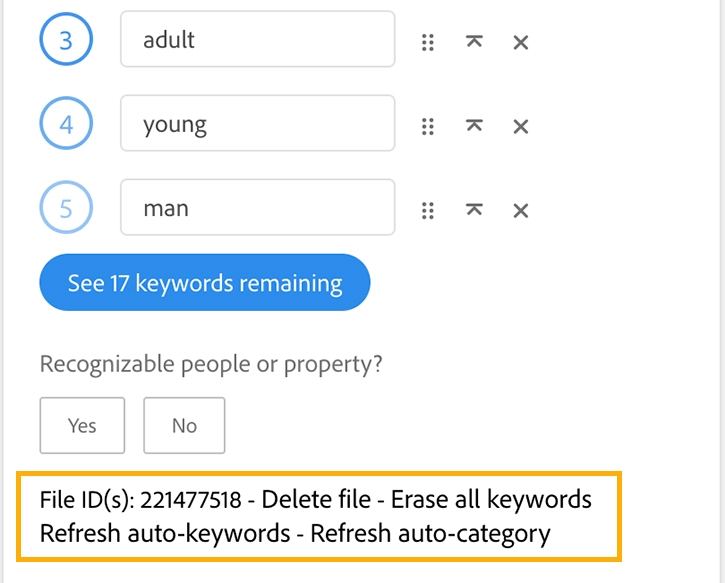
Task: Click into the "young" keyword field
Action: [258, 123]
